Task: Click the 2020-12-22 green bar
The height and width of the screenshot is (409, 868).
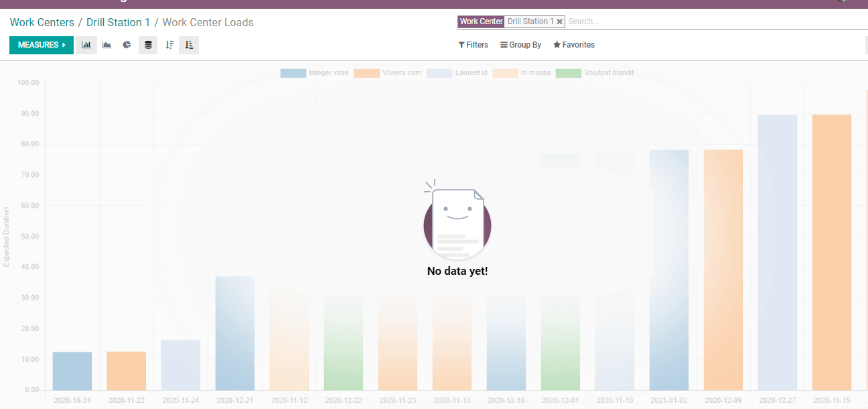Action: pyautogui.click(x=344, y=343)
